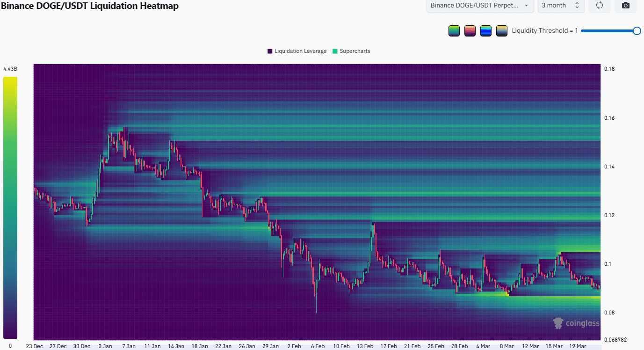644x350 pixels.
Task: Toggle Supercharts legend series
Action: click(x=355, y=51)
